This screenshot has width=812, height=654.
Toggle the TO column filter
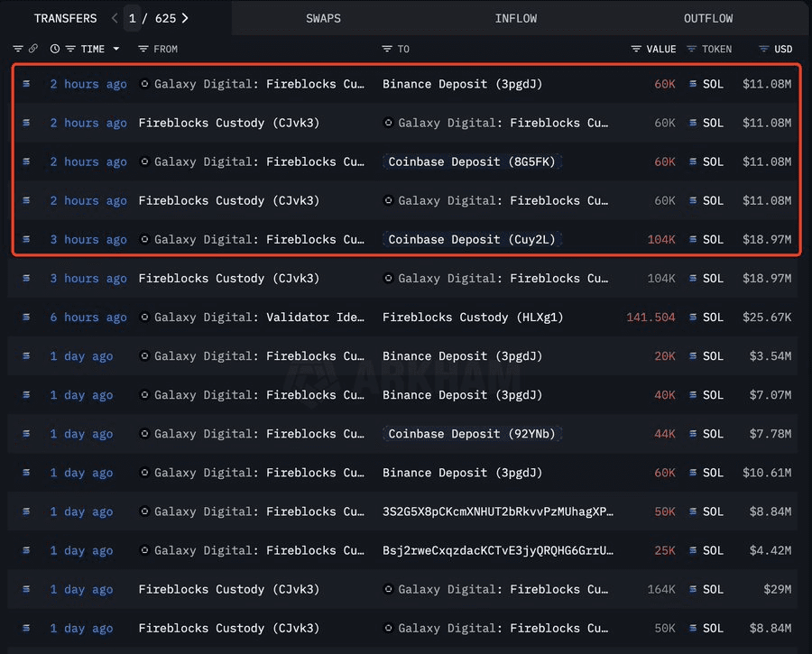pos(387,49)
